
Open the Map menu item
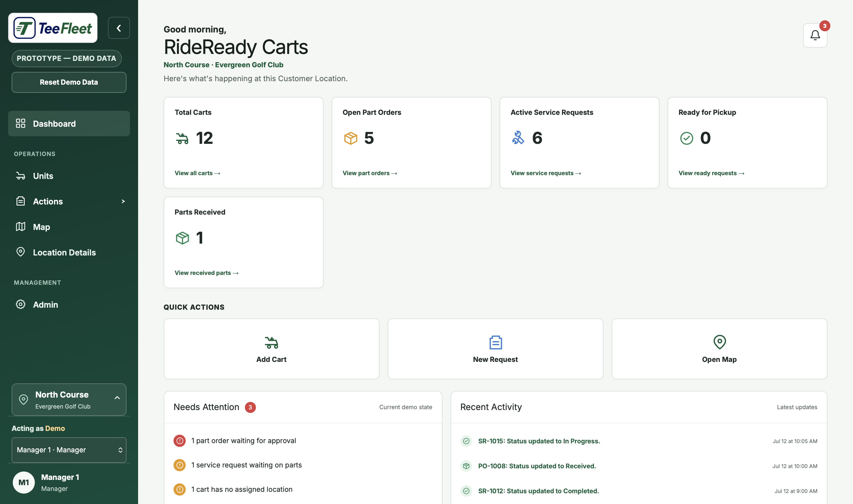point(69,227)
